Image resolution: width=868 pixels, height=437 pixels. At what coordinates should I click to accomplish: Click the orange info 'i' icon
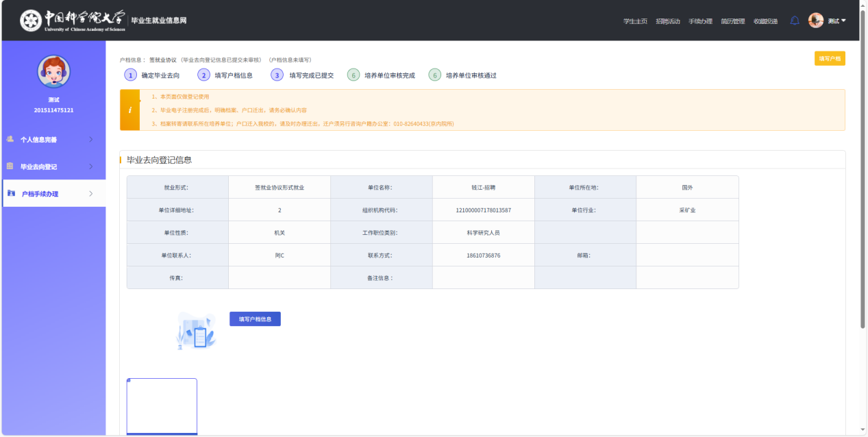pyautogui.click(x=130, y=110)
